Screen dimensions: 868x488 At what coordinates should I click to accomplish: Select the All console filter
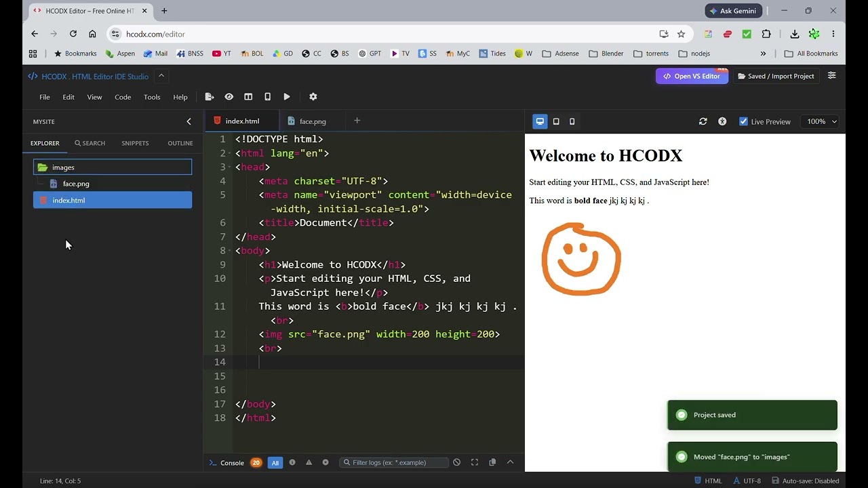coord(275,463)
